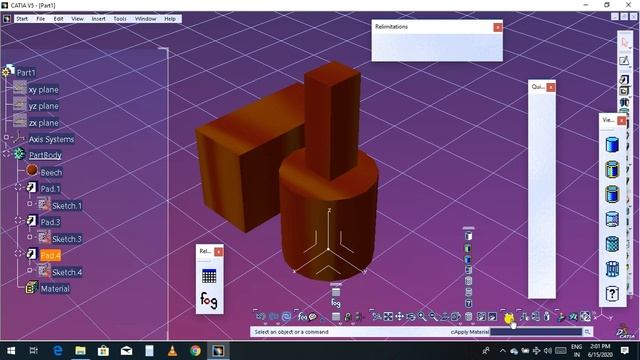Click Design Table icon in Rel... toolbar
Image resolution: width=640 pixels, height=360 pixels.
[x=209, y=276]
